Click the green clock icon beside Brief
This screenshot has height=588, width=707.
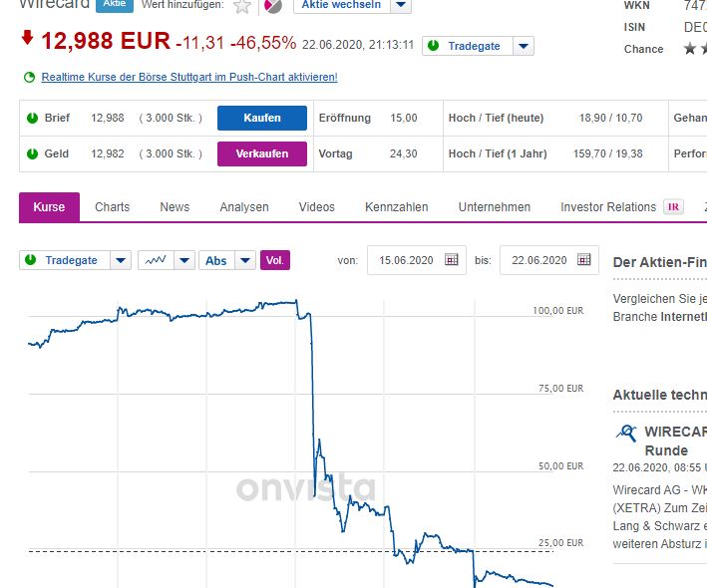pos(31,118)
